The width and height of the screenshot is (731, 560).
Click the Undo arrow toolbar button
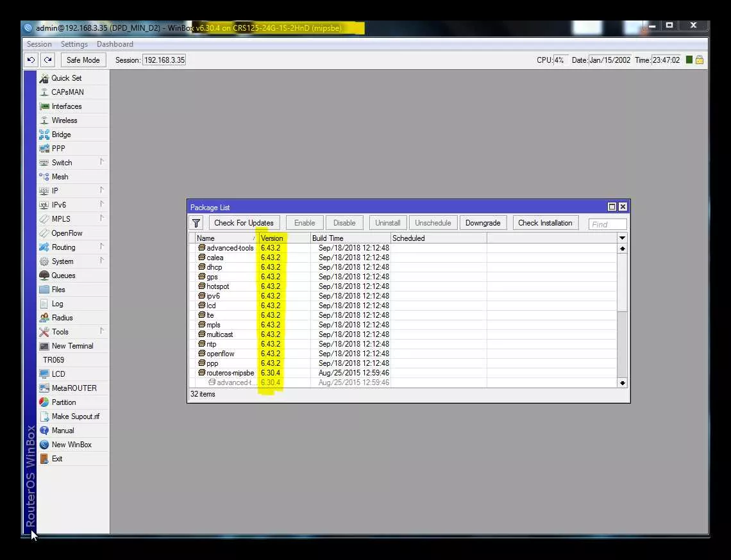pos(31,60)
